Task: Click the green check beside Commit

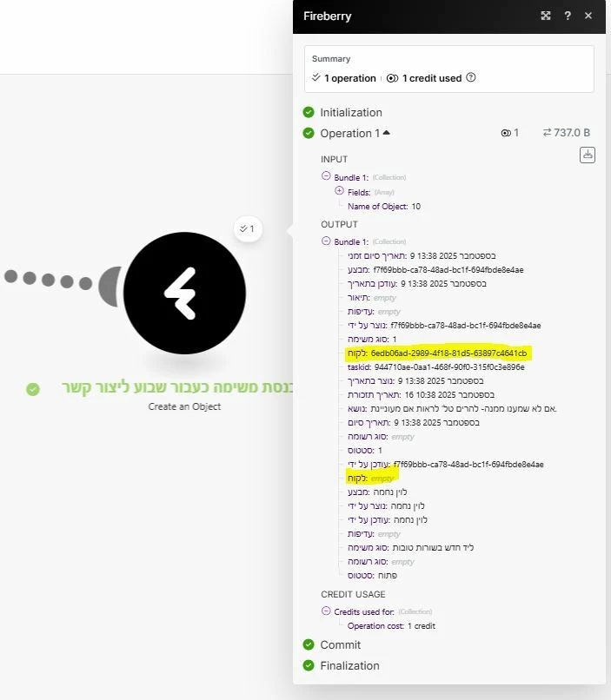Action: pyautogui.click(x=309, y=644)
